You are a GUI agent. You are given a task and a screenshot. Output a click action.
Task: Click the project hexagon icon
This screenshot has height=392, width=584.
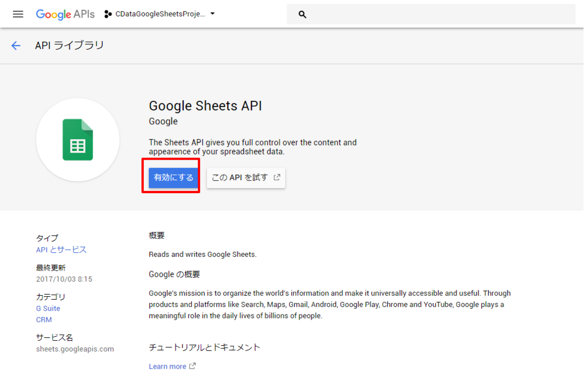click(x=108, y=14)
